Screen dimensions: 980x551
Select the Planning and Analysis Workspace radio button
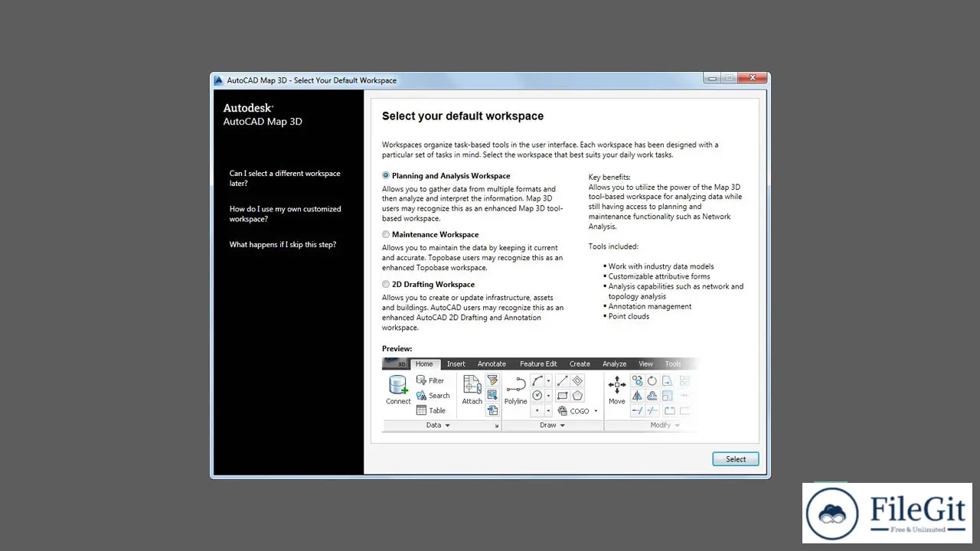coord(386,175)
